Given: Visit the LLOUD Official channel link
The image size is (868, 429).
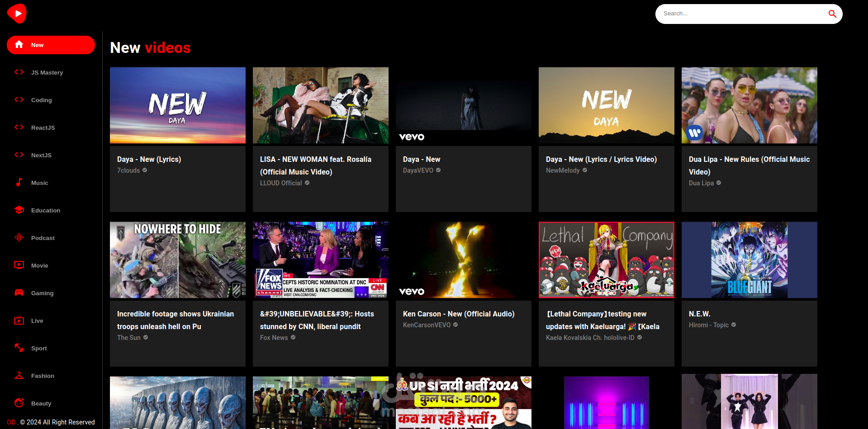Looking at the screenshot, I should (x=281, y=183).
